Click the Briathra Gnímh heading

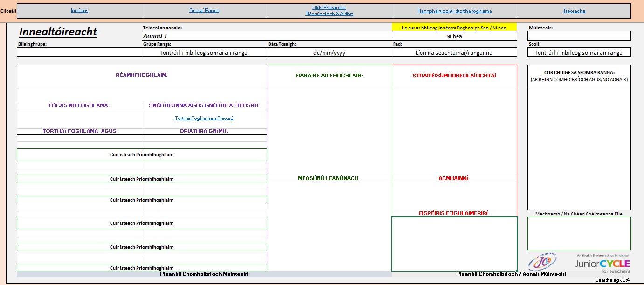[x=204, y=131]
